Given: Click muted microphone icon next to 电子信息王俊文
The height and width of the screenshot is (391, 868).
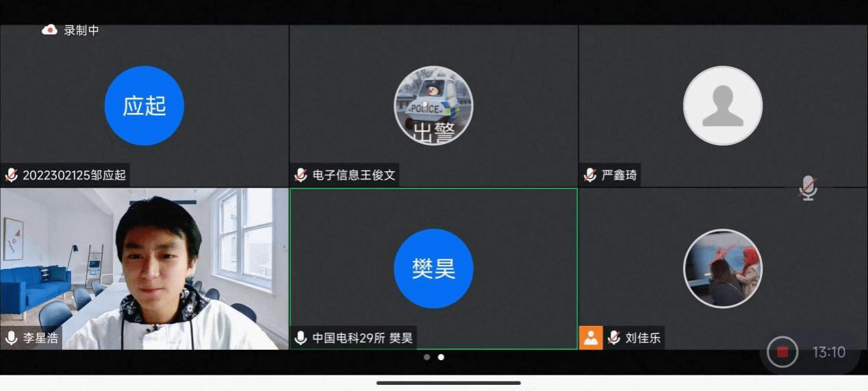Looking at the screenshot, I should (x=301, y=175).
